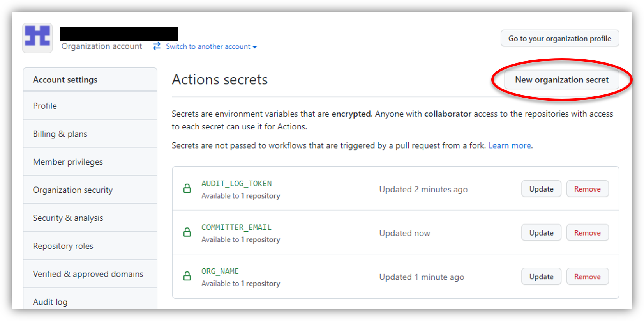This screenshot has width=644, height=321.
Task: Open Member privileges settings
Action: (x=67, y=161)
